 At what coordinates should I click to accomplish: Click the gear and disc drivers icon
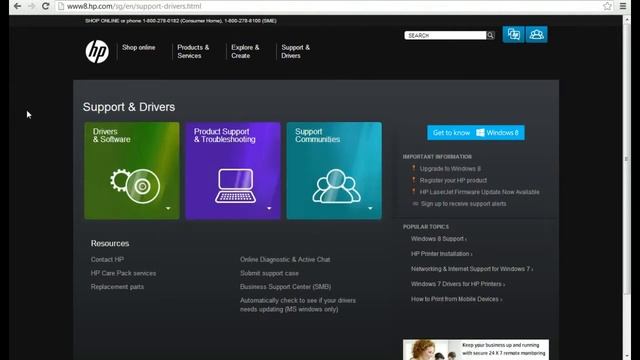(135, 186)
